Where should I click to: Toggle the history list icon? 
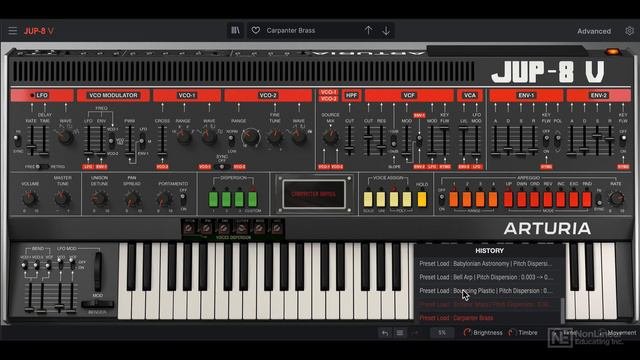coord(400,333)
